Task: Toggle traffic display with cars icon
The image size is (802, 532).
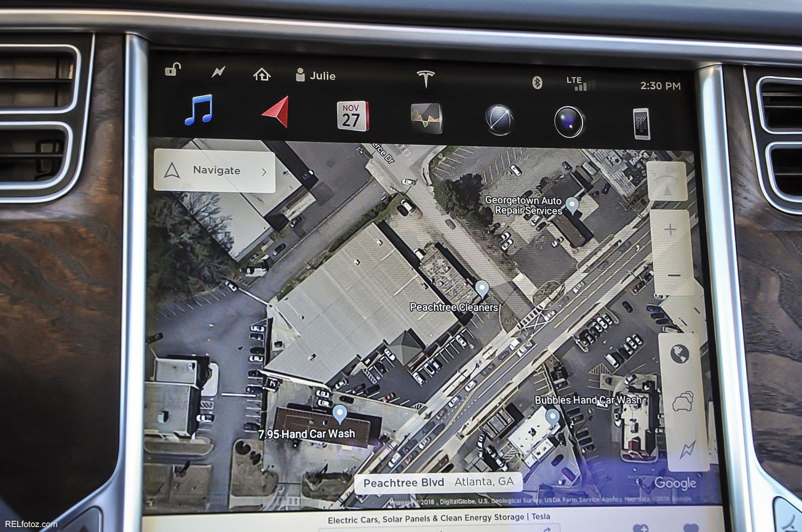Action: click(x=683, y=403)
